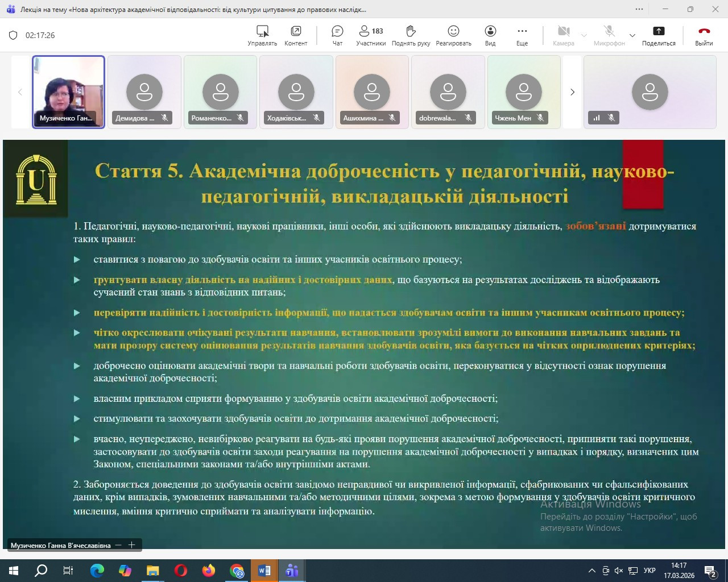Open the title bar ellipsis menu
Image resolution: width=728 pixels, height=582 pixels.
639,9
